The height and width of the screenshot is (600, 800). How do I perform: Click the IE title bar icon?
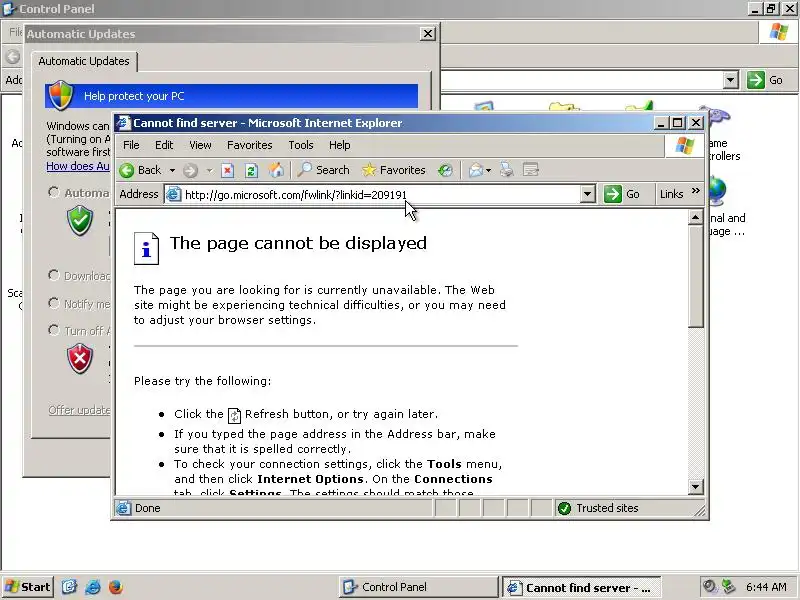coord(123,123)
